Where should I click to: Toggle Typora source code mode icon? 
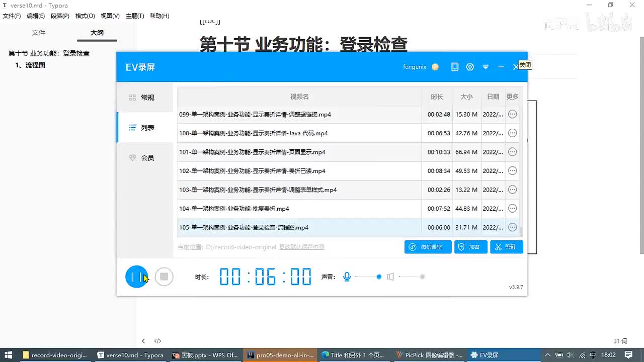(157, 341)
